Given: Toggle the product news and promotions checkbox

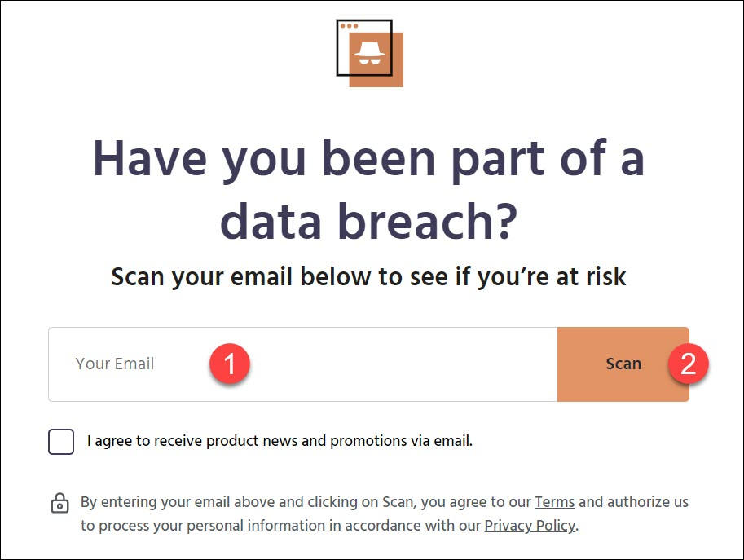Looking at the screenshot, I should tap(61, 442).
